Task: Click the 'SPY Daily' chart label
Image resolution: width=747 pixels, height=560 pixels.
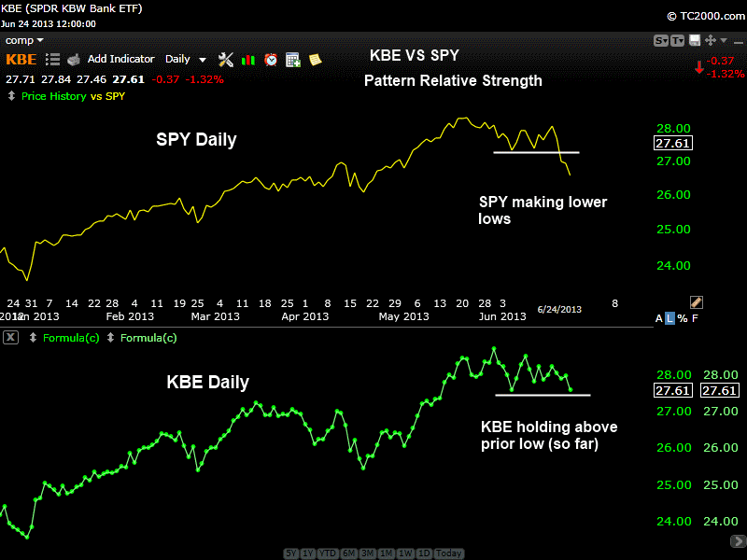Action: pyautogui.click(x=196, y=139)
